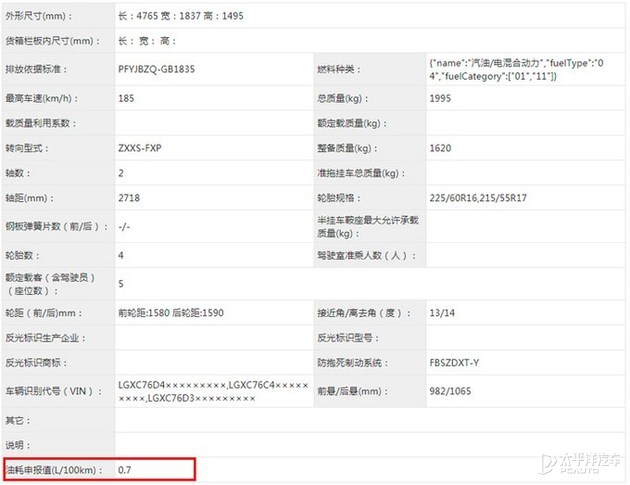
Task: Click the '额定载质量(kg)' label
Action: click(x=352, y=123)
